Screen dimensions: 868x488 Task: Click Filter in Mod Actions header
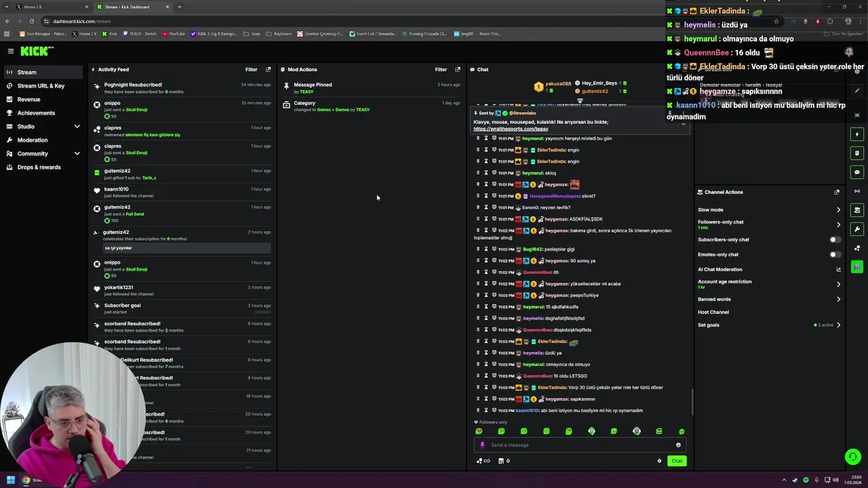[x=441, y=69]
